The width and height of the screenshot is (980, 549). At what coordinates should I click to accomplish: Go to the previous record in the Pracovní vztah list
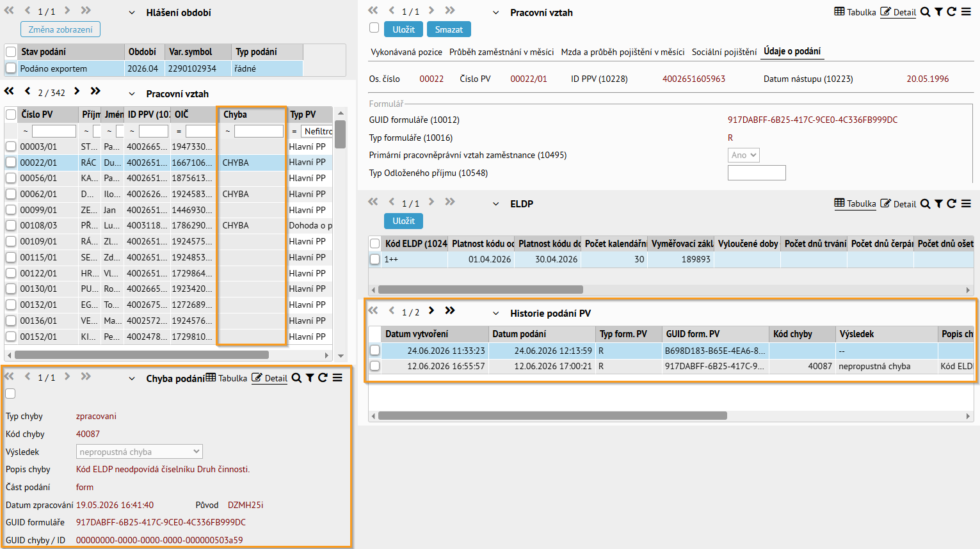pyautogui.click(x=28, y=91)
